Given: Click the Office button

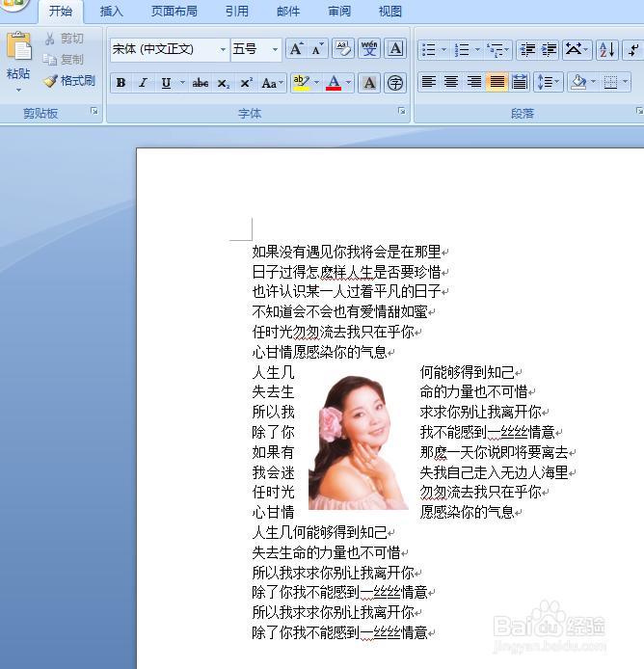Looking at the screenshot, I should (13, 4).
